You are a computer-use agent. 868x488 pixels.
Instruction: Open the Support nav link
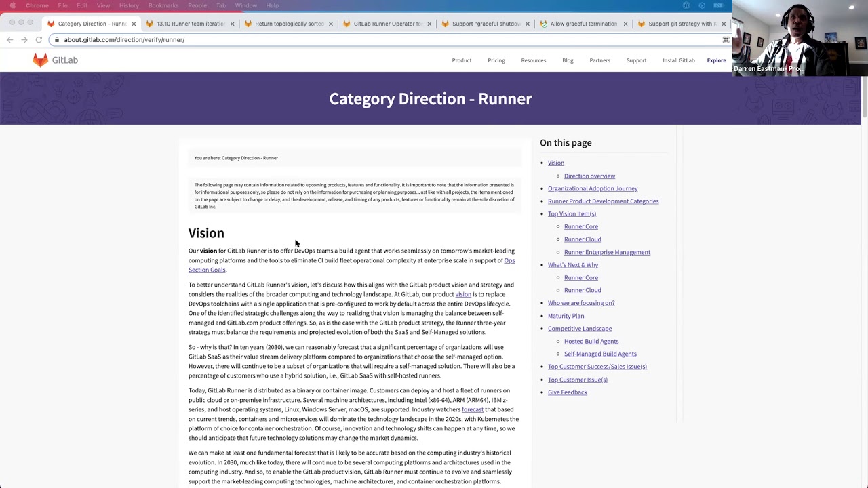[637, 60]
